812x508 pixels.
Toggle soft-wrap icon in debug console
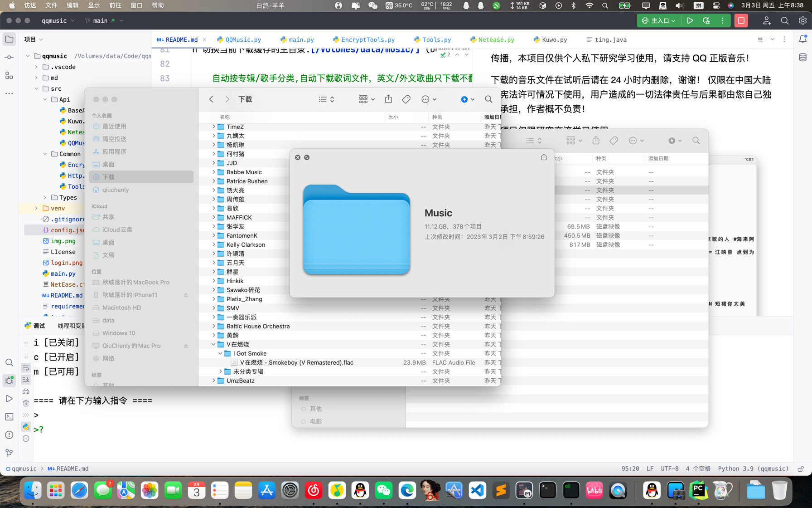(26, 368)
